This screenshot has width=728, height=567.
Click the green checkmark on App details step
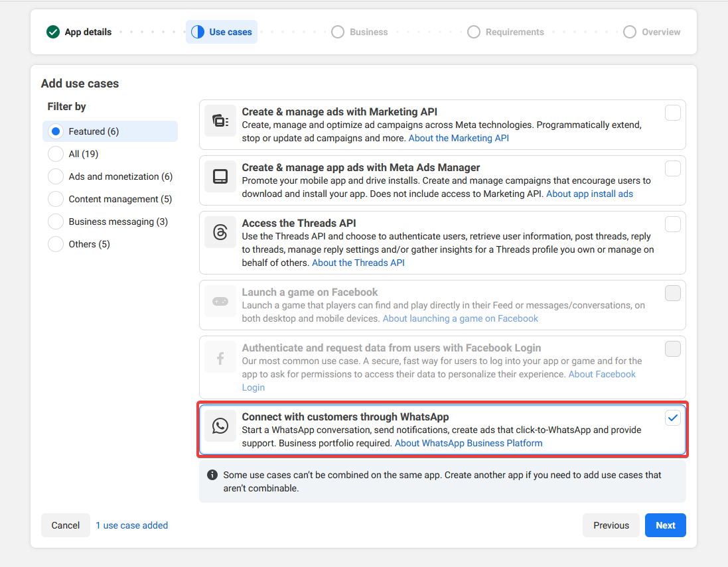tap(52, 31)
